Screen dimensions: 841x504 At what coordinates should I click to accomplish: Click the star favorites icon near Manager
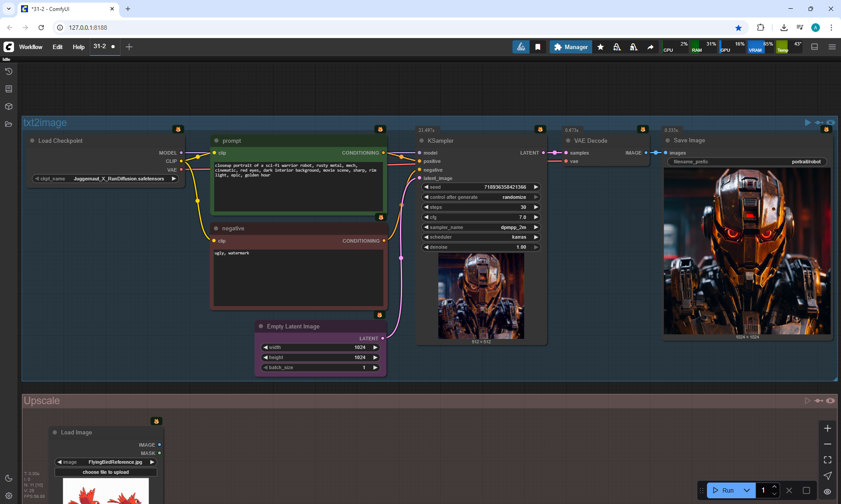(601, 47)
